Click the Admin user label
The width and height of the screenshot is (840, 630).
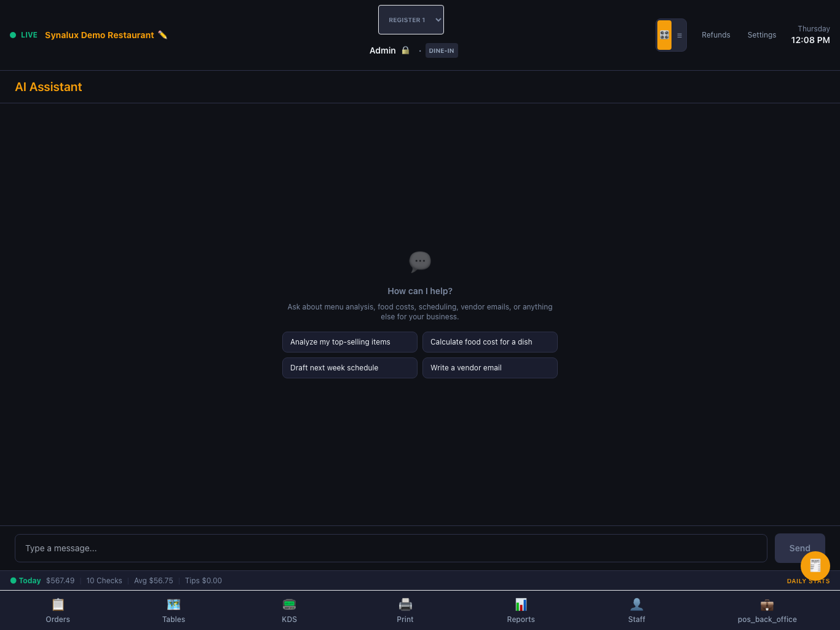382,50
